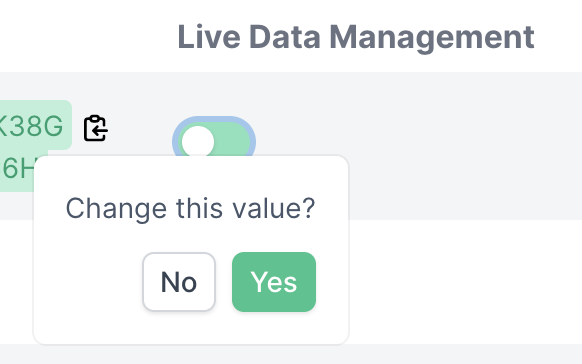This screenshot has height=364, width=582.
Task: Select the partially hidden 6H tag
Action: tap(19, 169)
